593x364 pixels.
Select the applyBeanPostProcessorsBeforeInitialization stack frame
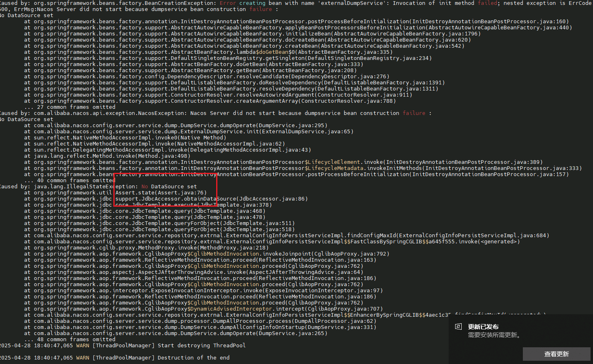[x=298, y=27]
